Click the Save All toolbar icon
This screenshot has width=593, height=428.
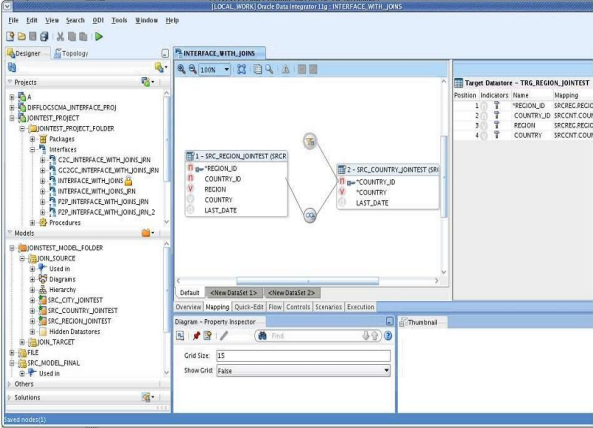click(44, 37)
